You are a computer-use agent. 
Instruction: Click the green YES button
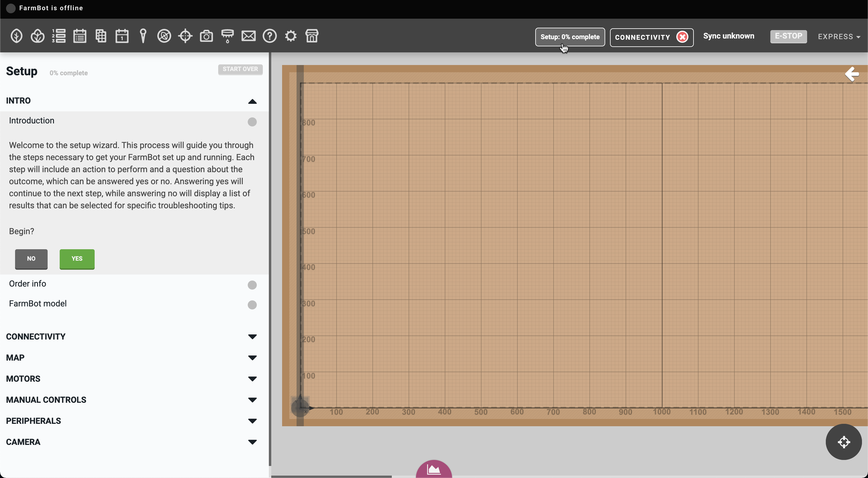tap(77, 259)
